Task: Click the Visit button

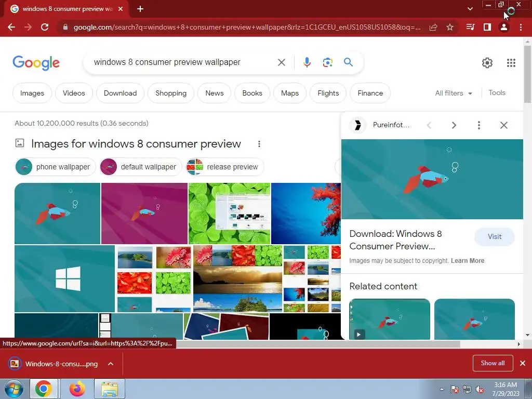Action: [x=495, y=236]
